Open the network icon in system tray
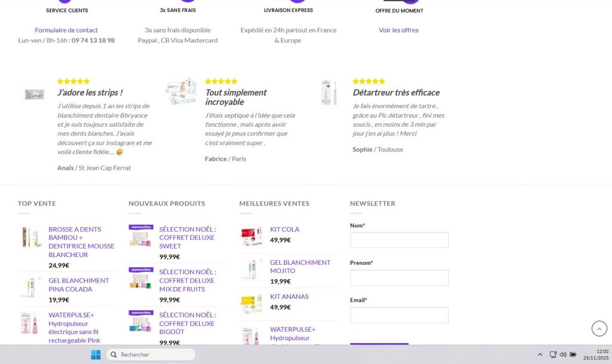The height and width of the screenshot is (364, 612). [x=553, y=354]
